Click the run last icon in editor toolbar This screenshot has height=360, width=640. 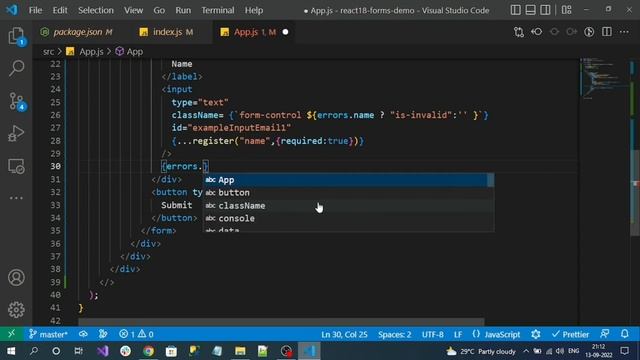pyautogui.click(x=589, y=32)
